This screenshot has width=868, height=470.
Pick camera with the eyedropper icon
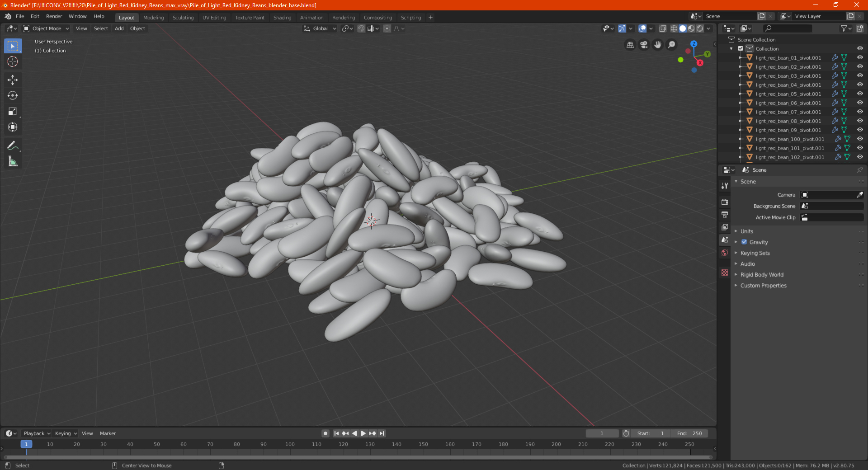point(859,195)
